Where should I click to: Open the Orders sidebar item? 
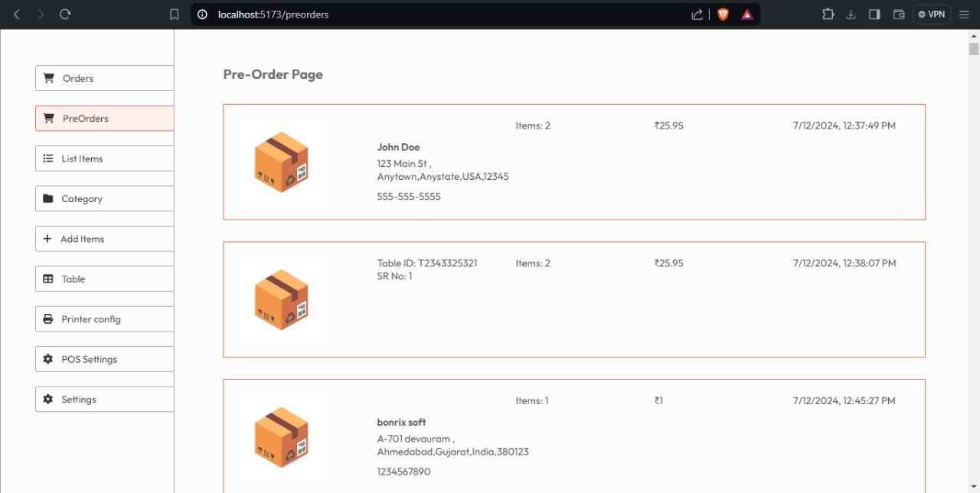click(105, 78)
